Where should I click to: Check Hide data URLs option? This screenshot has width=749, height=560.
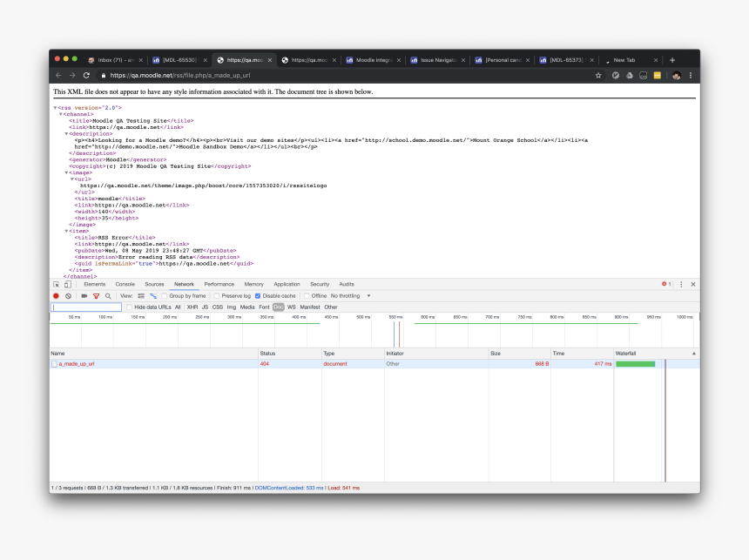coord(130,307)
